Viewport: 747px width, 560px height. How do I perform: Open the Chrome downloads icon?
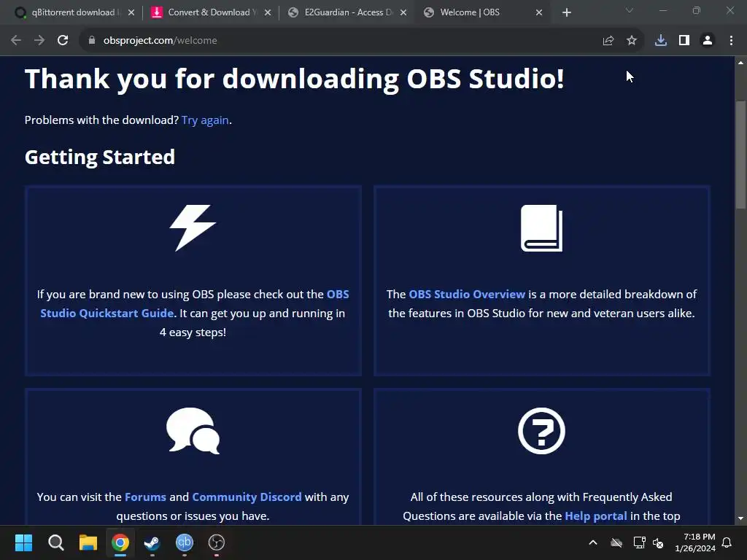(x=661, y=41)
